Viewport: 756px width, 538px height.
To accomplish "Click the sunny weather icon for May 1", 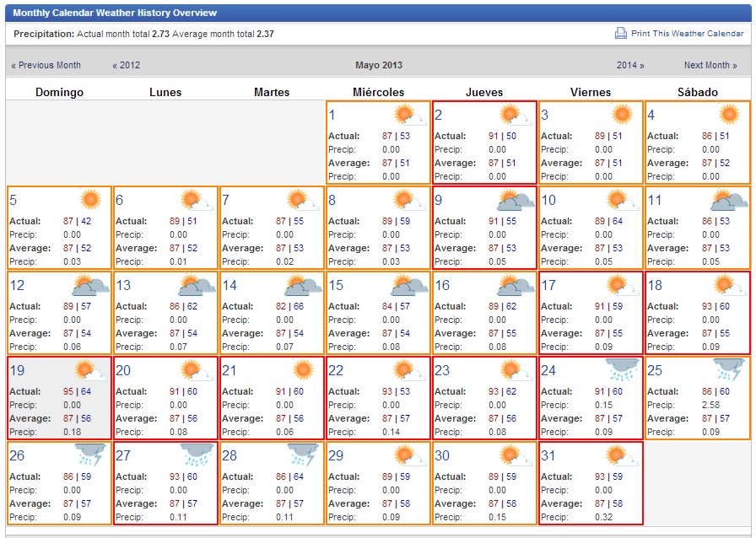I will pos(409,116).
